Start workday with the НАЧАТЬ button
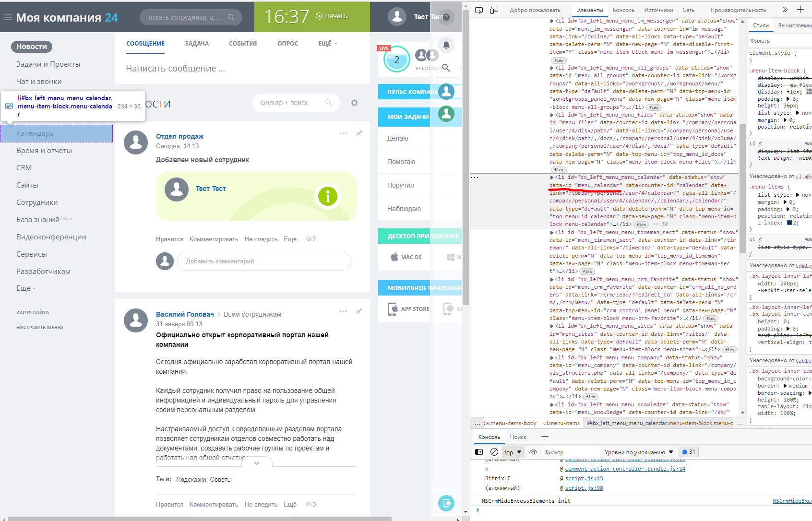The image size is (812, 521). (332, 16)
